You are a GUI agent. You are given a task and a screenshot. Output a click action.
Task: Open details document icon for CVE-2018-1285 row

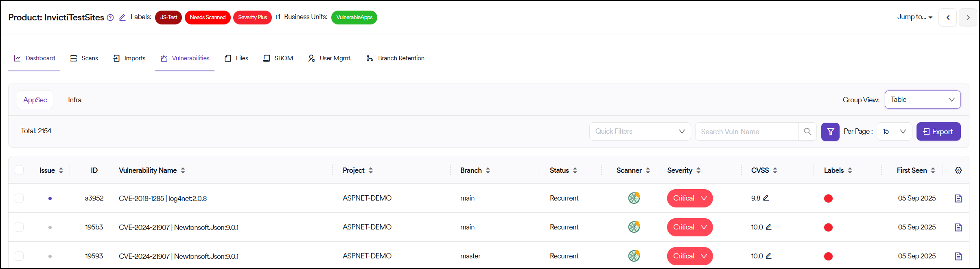coord(958,198)
